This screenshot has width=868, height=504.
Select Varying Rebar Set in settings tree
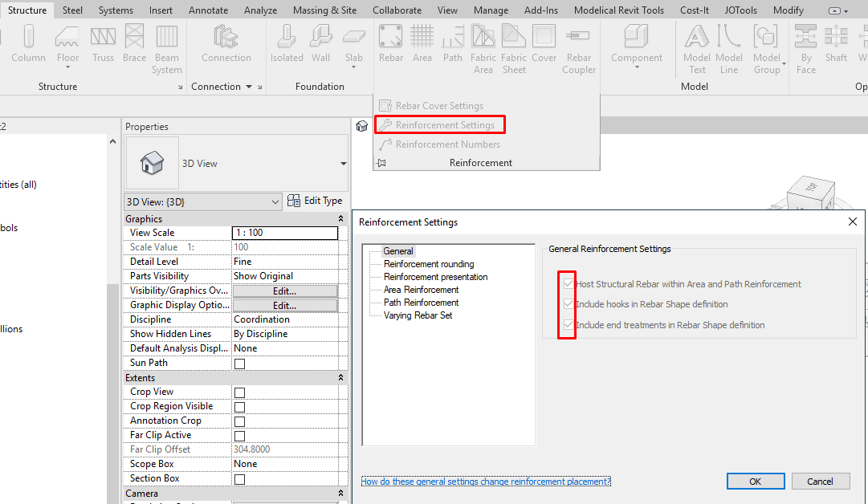[x=418, y=315]
